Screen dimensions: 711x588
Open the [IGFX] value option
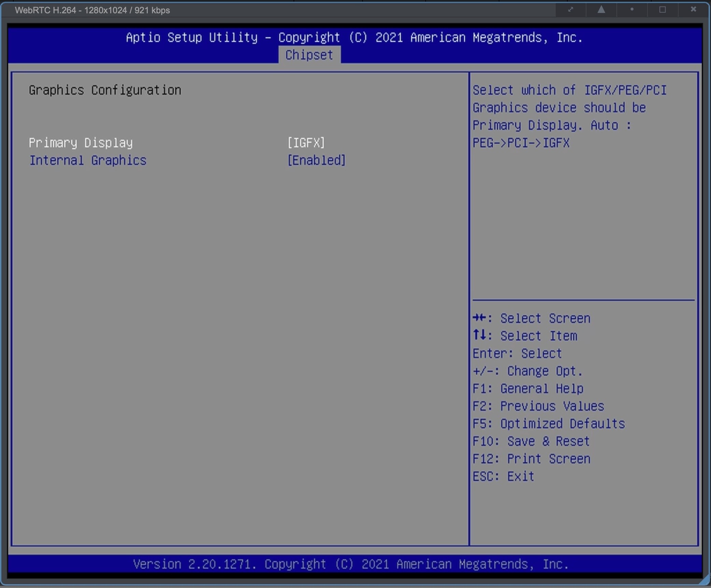306,143
